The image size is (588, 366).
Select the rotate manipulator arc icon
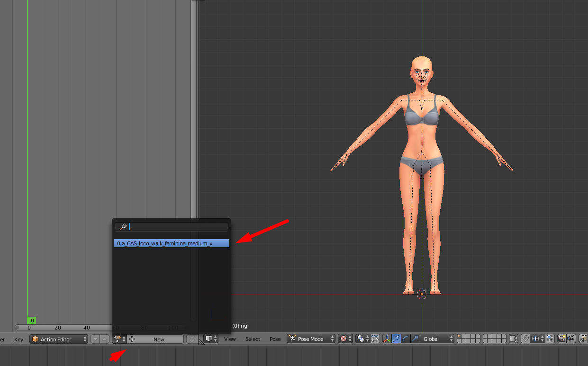coord(406,339)
